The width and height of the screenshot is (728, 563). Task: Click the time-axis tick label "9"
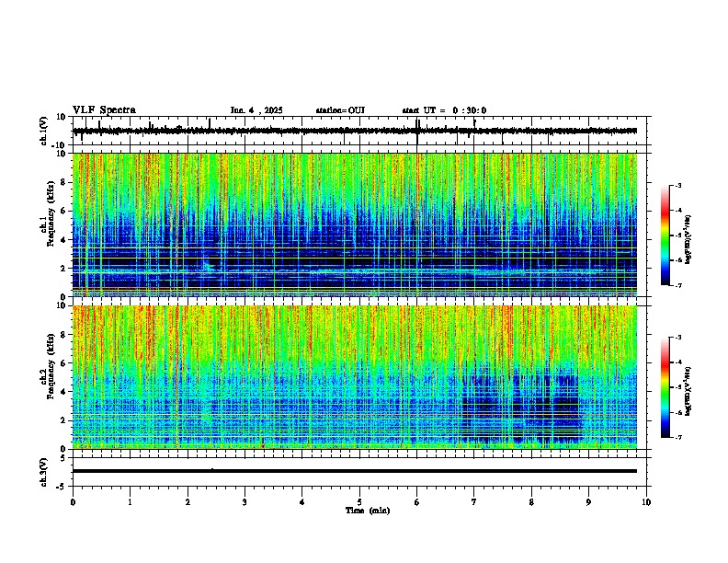pyautogui.click(x=588, y=502)
